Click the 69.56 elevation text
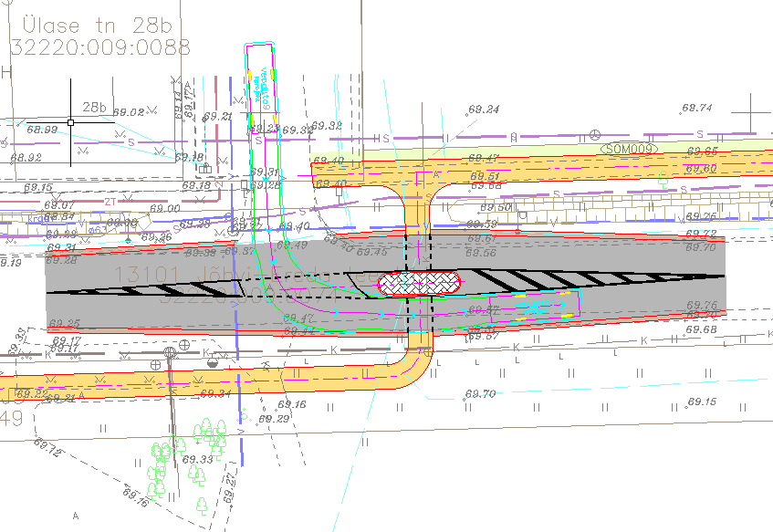Viewport: 773px width, 532px height. [481, 253]
